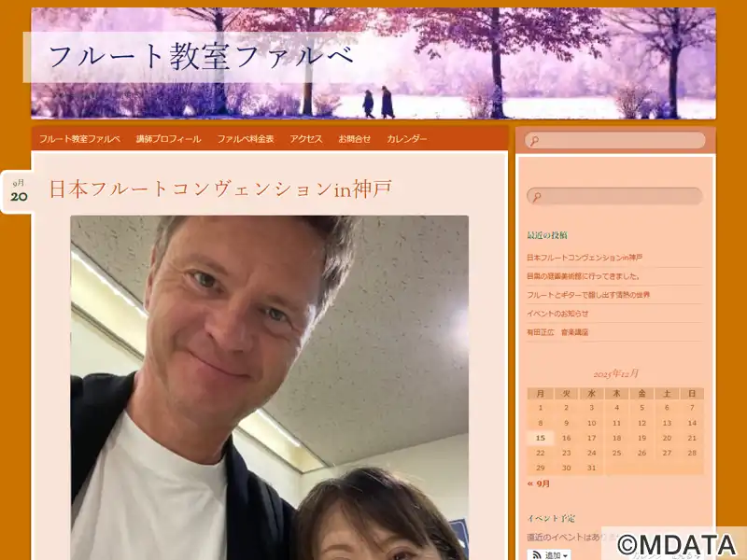
Task: Open the ファルベ料金表 menu item
Action: pyautogui.click(x=246, y=139)
